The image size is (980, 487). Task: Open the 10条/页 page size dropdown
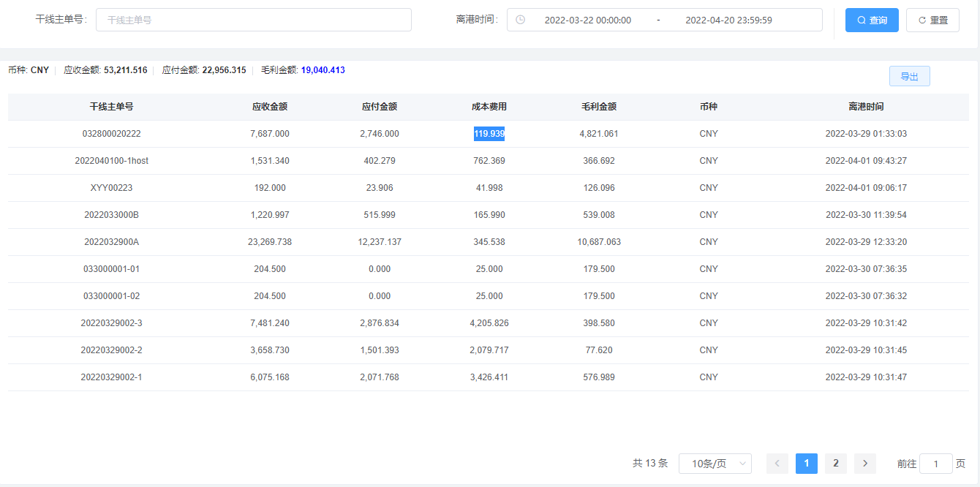coord(715,464)
